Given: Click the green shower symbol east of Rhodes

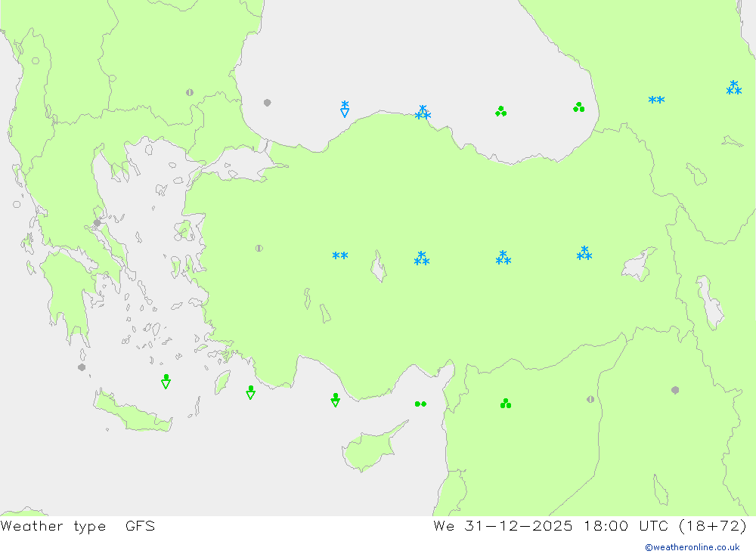Looking at the screenshot, I should 251,392.
